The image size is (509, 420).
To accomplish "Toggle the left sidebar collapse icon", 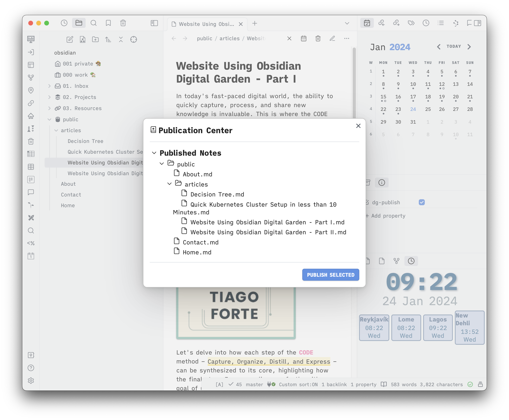I will pyautogui.click(x=154, y=23).
